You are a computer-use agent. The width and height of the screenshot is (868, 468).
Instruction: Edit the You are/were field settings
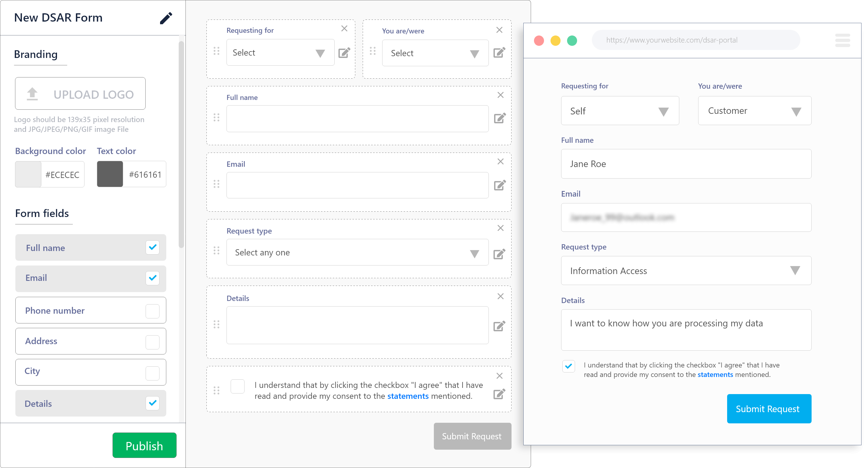click(x=499, y=53)
